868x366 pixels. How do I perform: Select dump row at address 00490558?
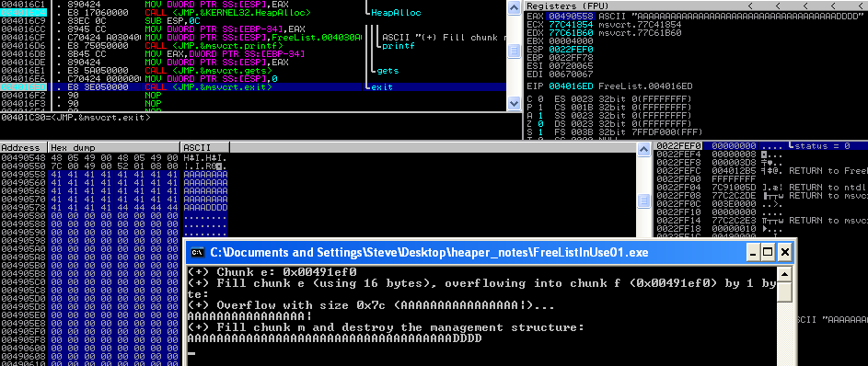(114, 174)
